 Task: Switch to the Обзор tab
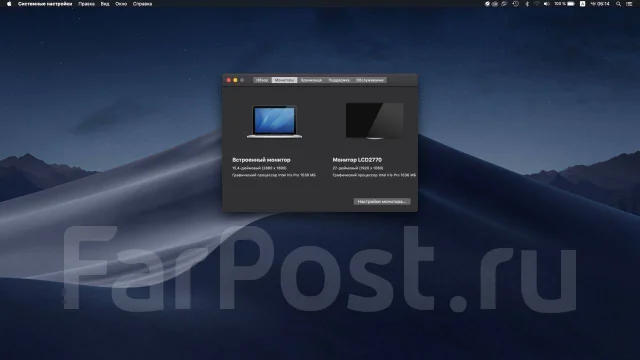pos(262,80)
